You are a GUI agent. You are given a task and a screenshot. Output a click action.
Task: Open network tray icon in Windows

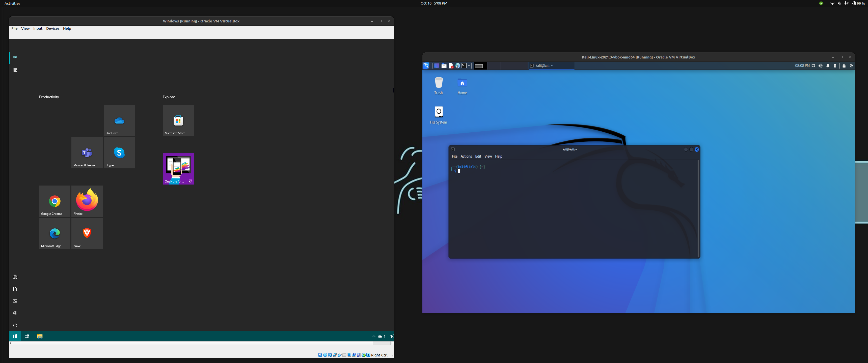386,336
